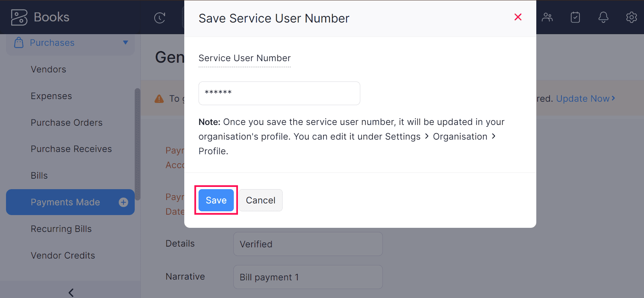Click the plus icon beside Payments Made
Image resolution: width=644 pixels, height=298 pixels.
point(123,202)
